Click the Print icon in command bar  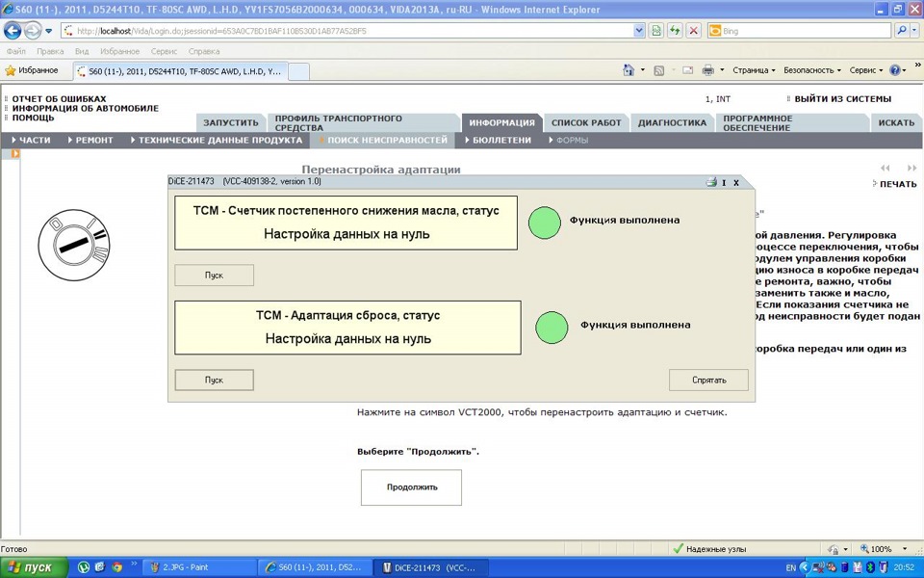pyautogui.click(x=707, y=70)
